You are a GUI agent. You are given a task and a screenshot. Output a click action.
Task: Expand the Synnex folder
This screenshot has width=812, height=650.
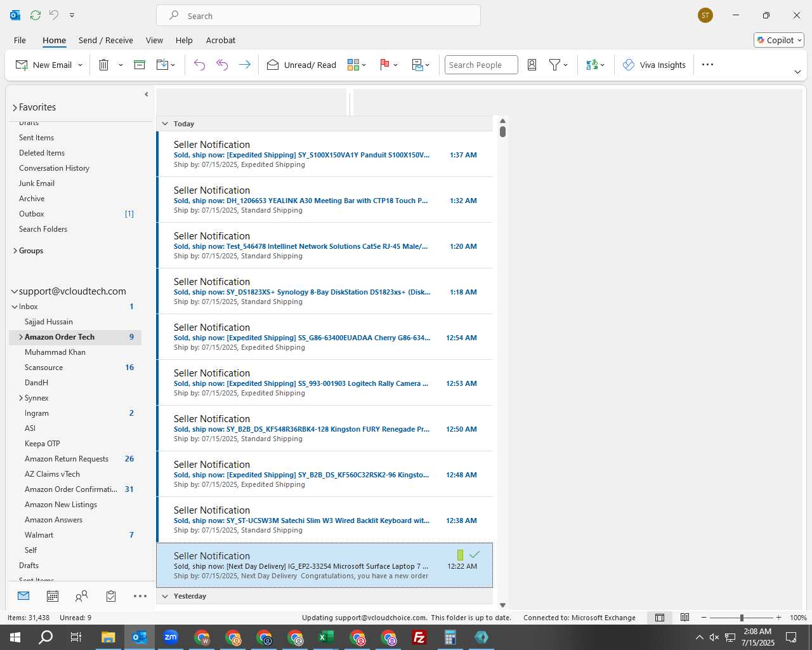click(21, 398)
